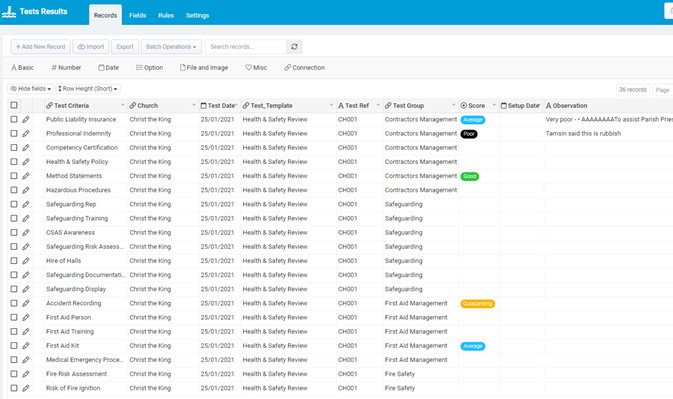Viewport: 673px width, 399px height.
Task: Edit the Professional Indemnity record pencil
Action: [26, 133]
